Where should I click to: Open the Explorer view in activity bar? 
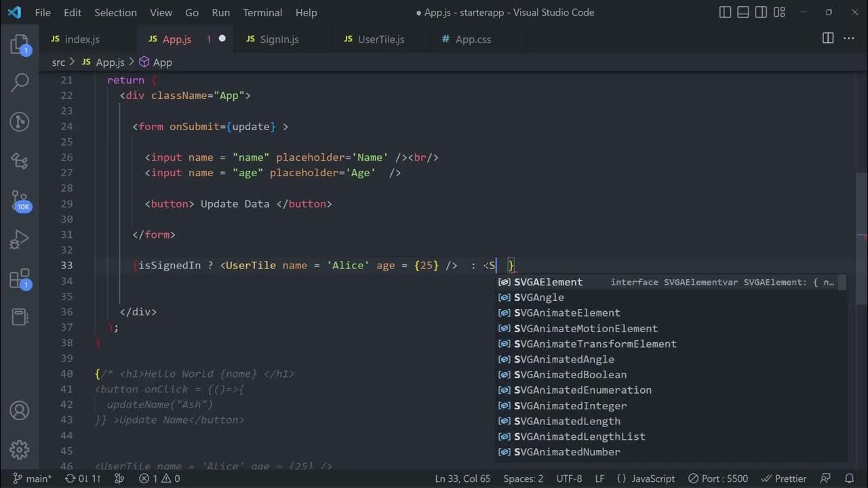click(x=20, y=45)
